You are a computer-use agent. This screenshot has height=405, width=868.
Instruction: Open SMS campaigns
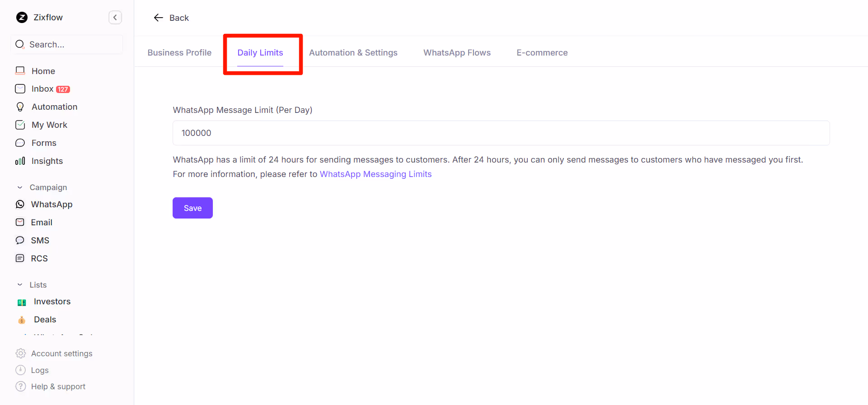[x=40, y=240]
